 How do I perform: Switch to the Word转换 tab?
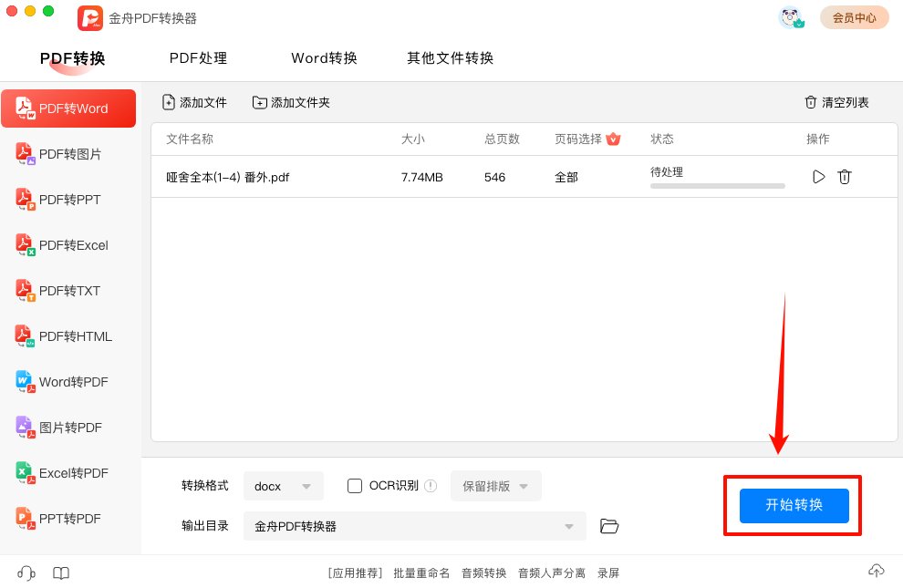[324, 58]
